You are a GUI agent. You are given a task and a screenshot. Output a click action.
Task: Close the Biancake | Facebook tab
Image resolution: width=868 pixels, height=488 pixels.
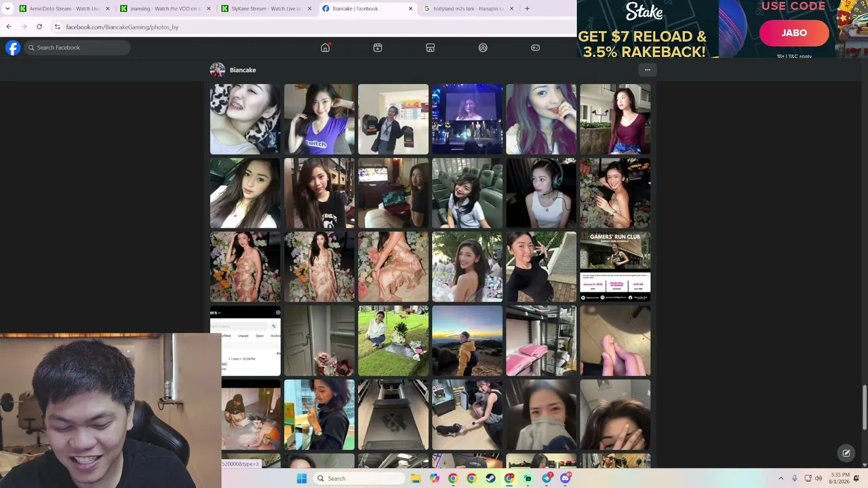(410, 9)
